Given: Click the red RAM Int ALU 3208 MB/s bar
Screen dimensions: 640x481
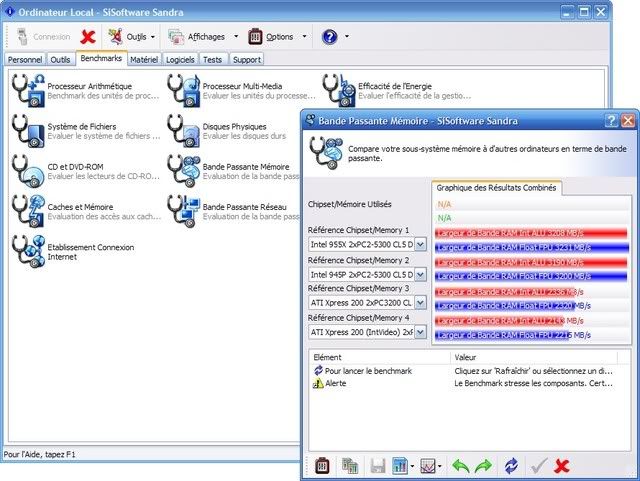Looking at the screenshot, I should (x=531, y=233).
